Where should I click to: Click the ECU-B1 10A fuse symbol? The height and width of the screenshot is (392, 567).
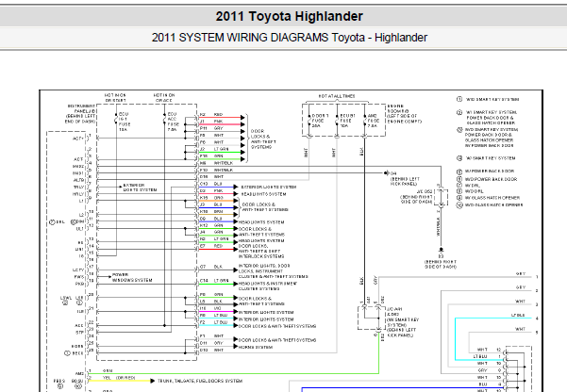click(337, 121)
